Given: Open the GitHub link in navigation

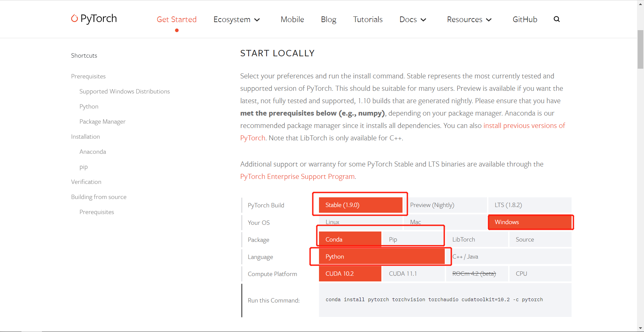Looking at the screenshot, I should tap(525, 19).
